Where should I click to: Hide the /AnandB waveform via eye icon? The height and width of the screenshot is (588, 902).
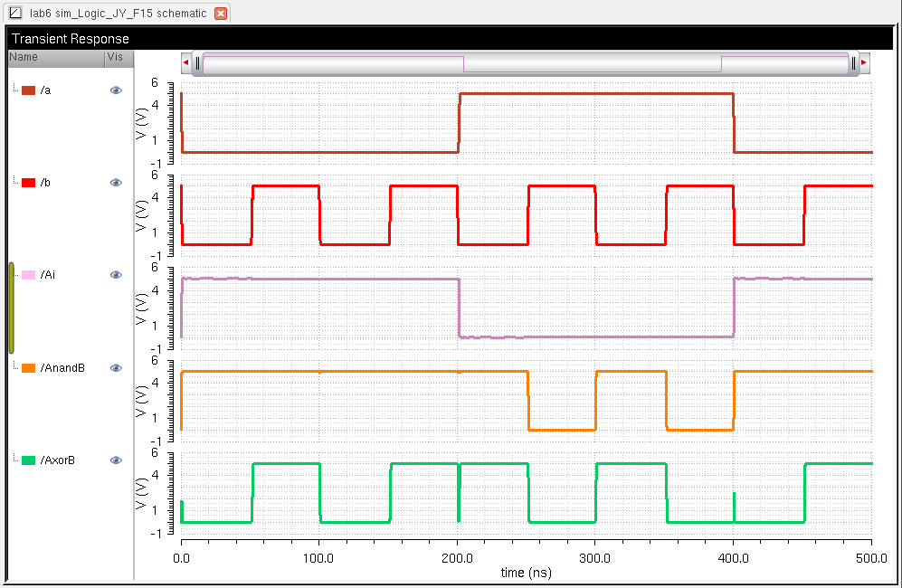pyautogui.click(x=116, y=368)
